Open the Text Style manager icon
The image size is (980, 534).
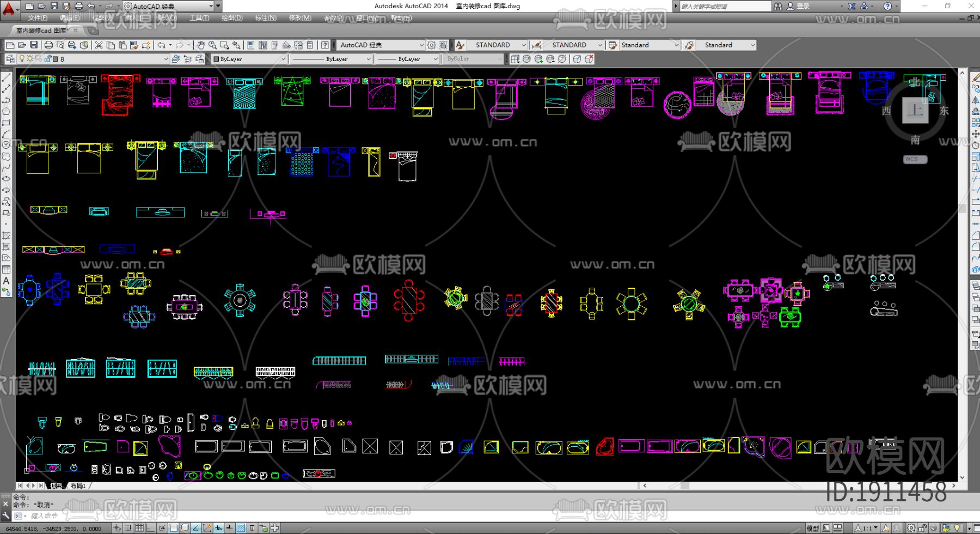460,45
